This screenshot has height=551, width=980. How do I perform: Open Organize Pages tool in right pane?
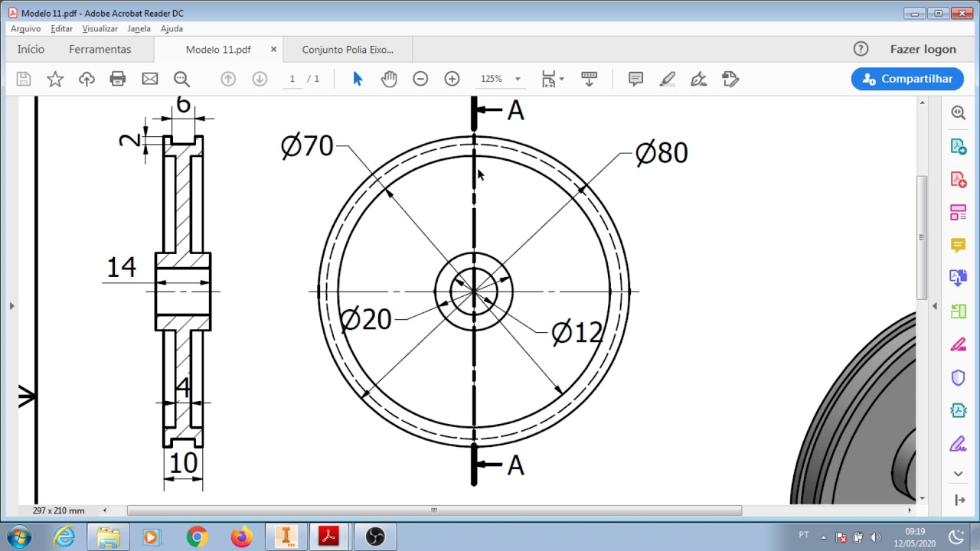tap(958, 311)
